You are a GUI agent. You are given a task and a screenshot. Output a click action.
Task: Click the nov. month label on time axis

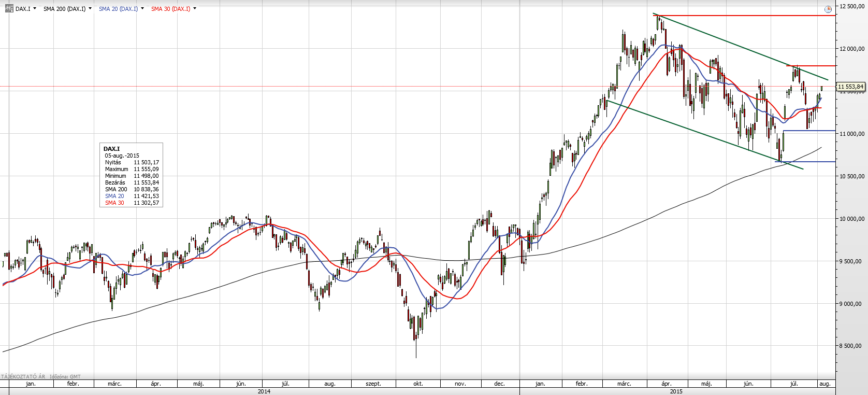(x=460, y=384)
